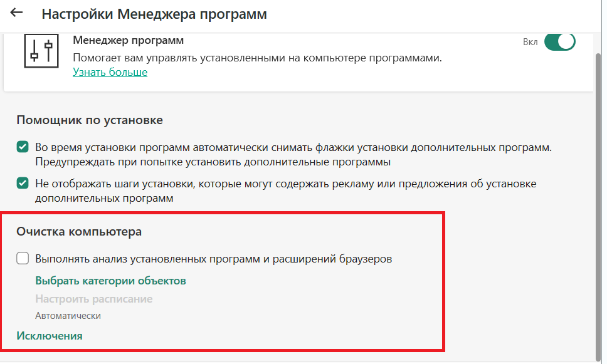
Task: Open the Узнать больше link
Action: (x=110, y=72)
